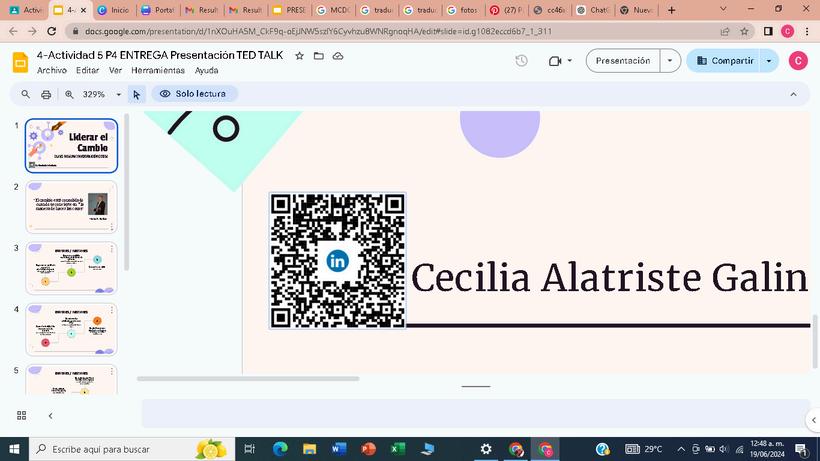Screen dimensions: 820x461
Task: Click the Compartir button
Action: (723, 61)
